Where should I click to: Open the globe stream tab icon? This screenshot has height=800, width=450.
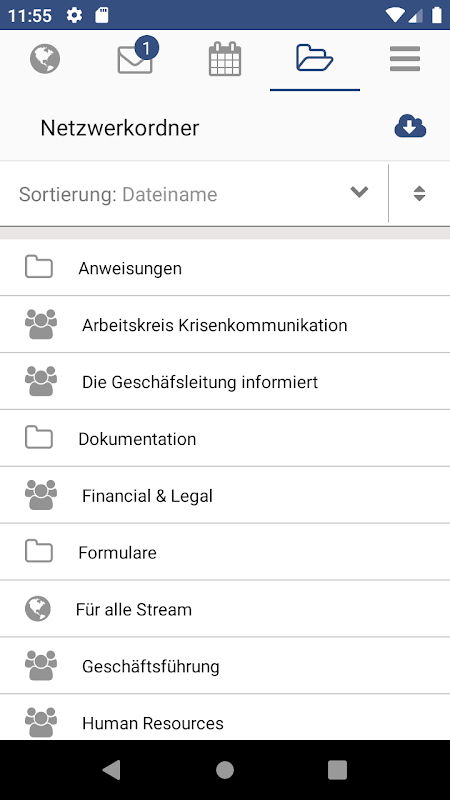(x=45, y=59)
